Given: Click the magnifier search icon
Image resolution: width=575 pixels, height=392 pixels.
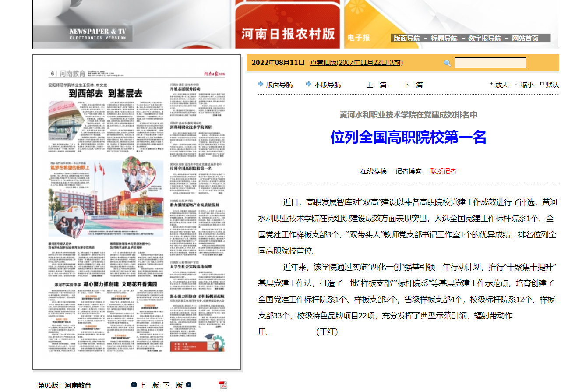Looking at the screenshot, I should coord(447,63).
